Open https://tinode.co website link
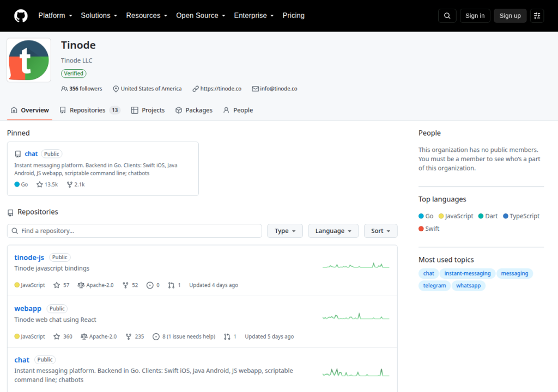This screenshot has width=558, height=392. (221, 89)
